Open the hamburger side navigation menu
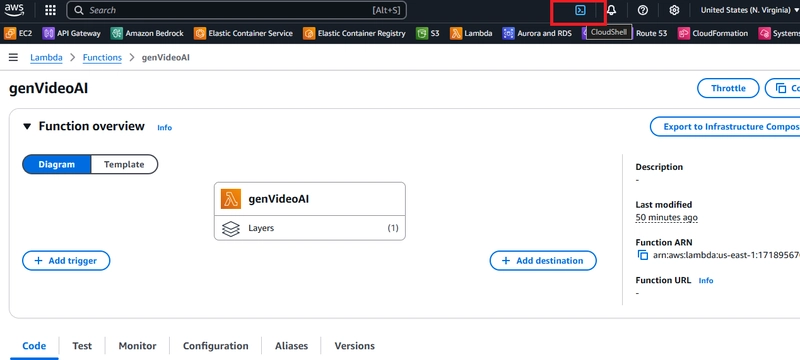The width and height of the screenshot is (800, 360). click(x=13, y=58)
